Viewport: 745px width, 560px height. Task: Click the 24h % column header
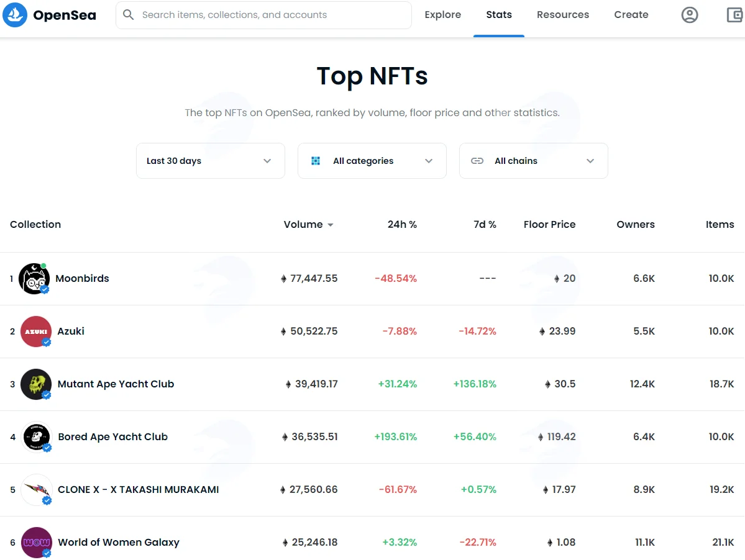[x=402, y=225]
